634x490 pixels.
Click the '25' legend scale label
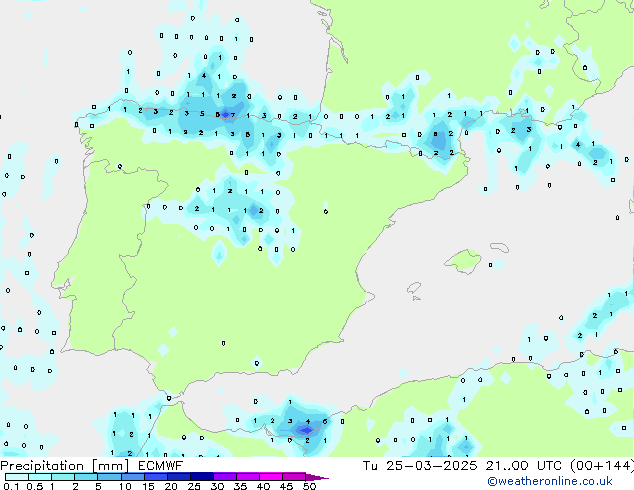(194, 486)
